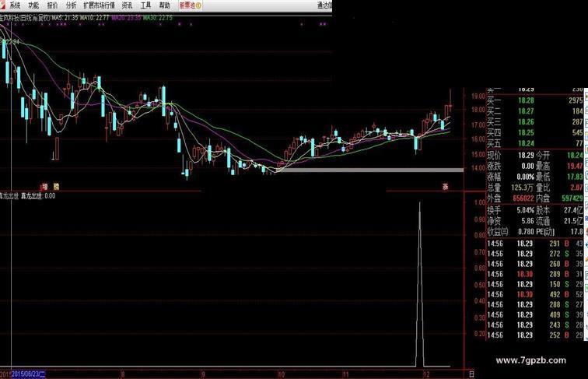Click the month 10 timeline marker
588x379 pixels.
tap(281, 374)
